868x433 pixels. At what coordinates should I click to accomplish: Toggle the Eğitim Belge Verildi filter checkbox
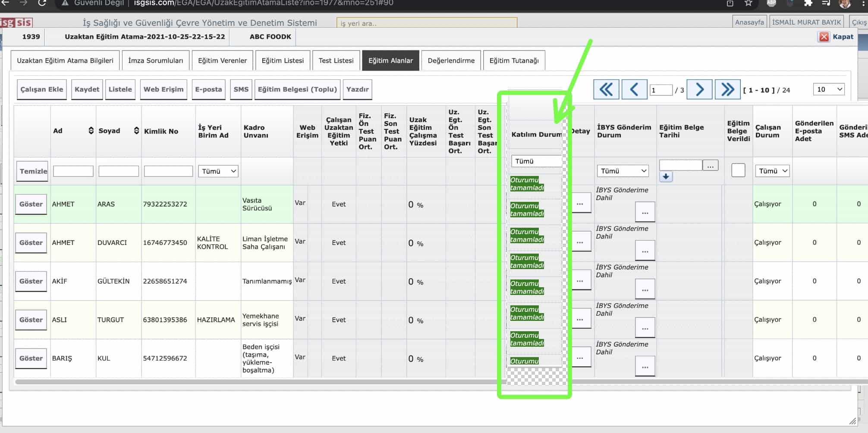(x=738, y=170)
